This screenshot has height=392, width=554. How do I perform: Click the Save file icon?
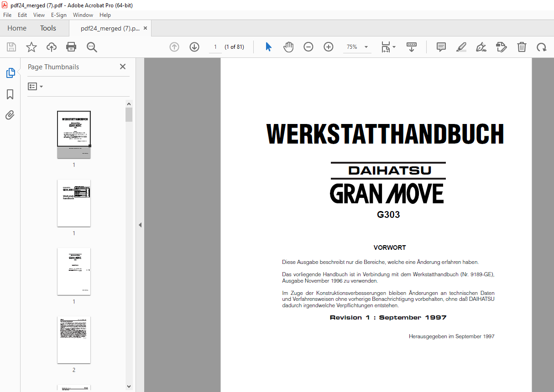click(11, 47)
